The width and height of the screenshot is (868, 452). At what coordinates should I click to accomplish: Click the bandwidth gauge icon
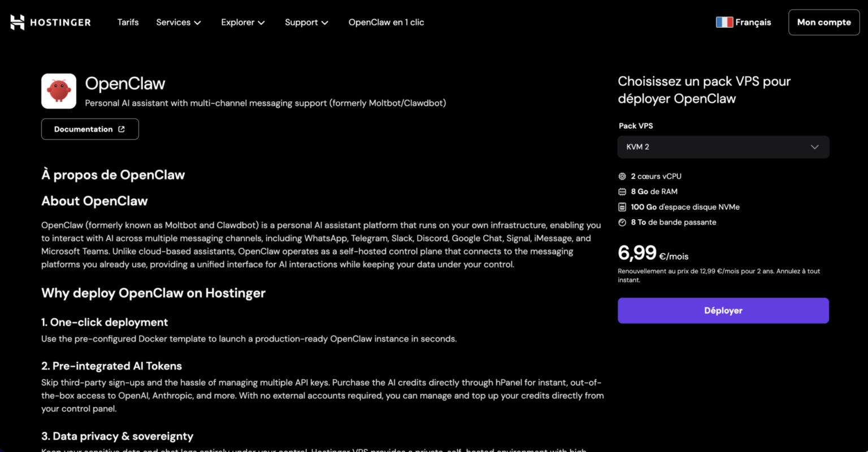(x=622, y=222)
